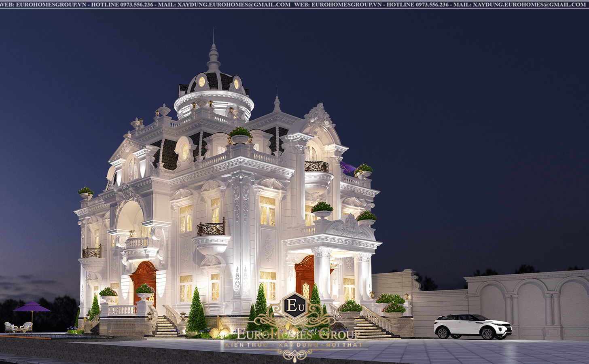Select the white SUV parked by the wall
Screen dimensions: 589x364
(472, 326)
